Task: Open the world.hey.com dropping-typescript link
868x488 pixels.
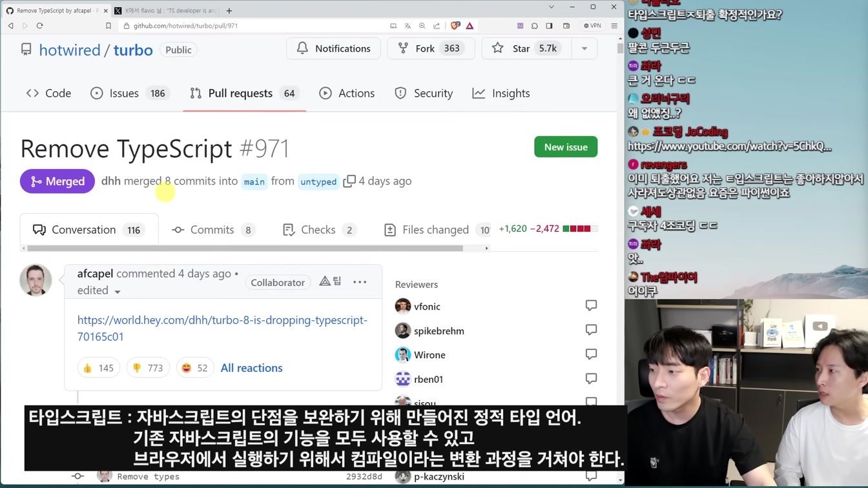Action: (x=222, y=329)
